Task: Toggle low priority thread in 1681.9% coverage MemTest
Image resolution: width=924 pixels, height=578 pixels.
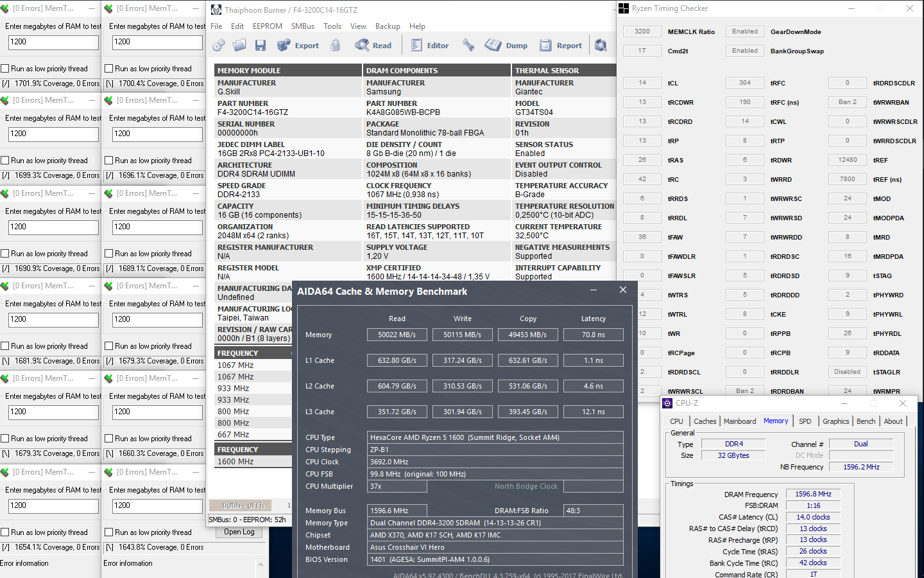Action: point(5,346)
